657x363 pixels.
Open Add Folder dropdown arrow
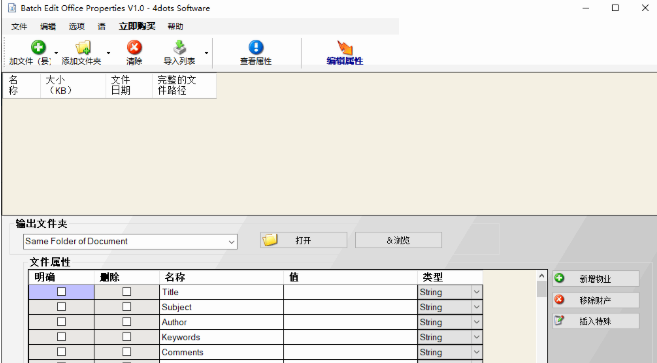tap(108, 53)
